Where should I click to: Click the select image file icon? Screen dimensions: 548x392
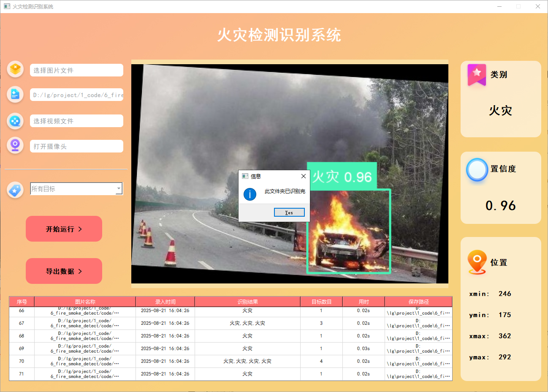[15, 69]
